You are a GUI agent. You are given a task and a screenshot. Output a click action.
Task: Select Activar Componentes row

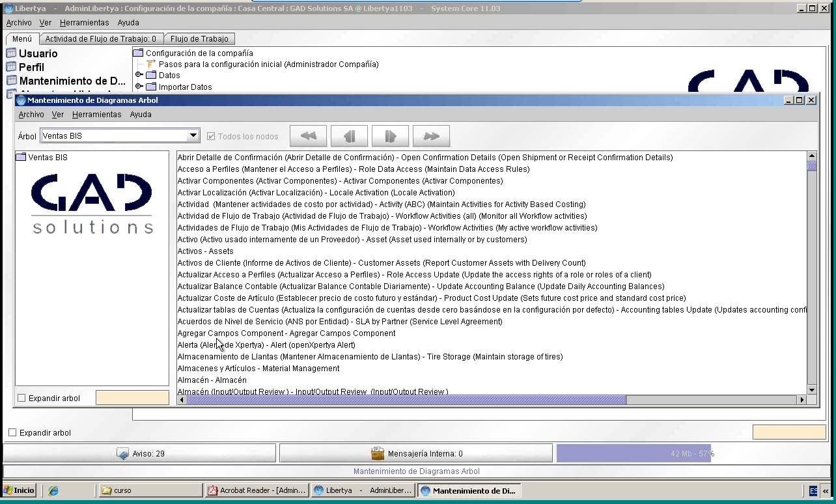(492, 181)
